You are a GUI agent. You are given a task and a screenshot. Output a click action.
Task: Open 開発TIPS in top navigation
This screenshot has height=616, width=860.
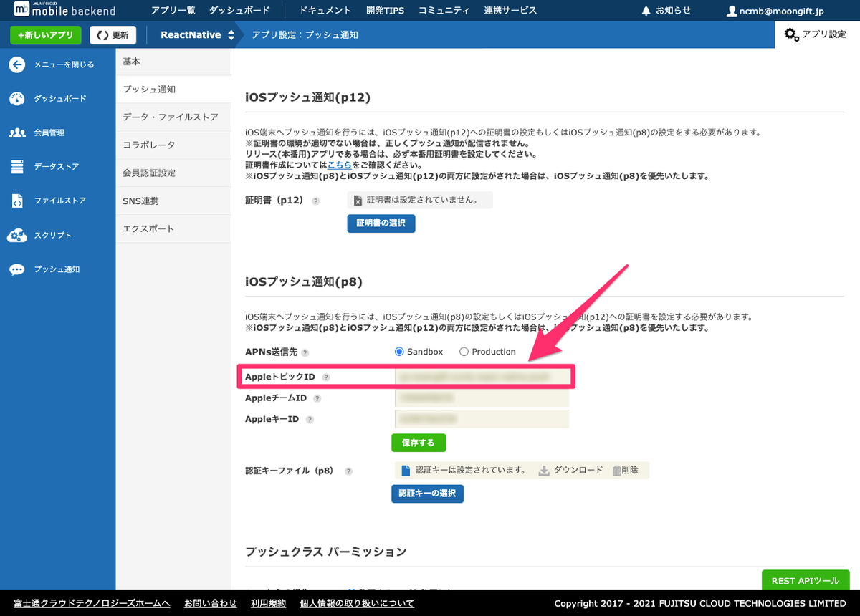385,11
